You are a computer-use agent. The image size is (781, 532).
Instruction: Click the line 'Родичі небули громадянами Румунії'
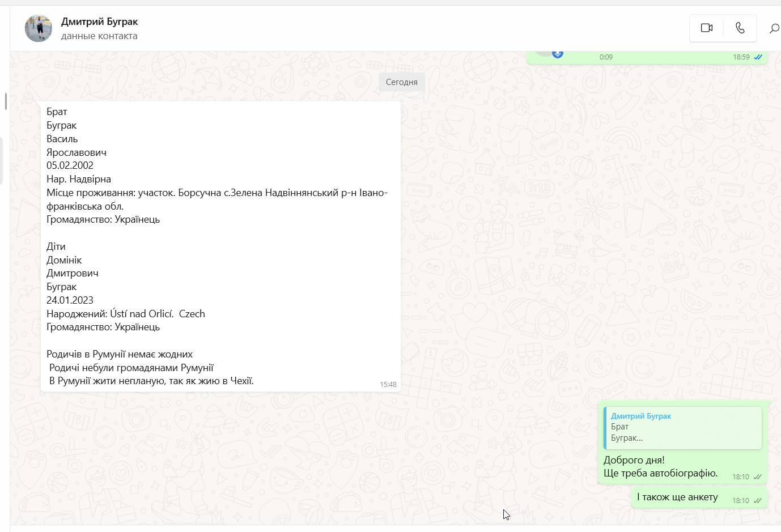coord(131,368)
